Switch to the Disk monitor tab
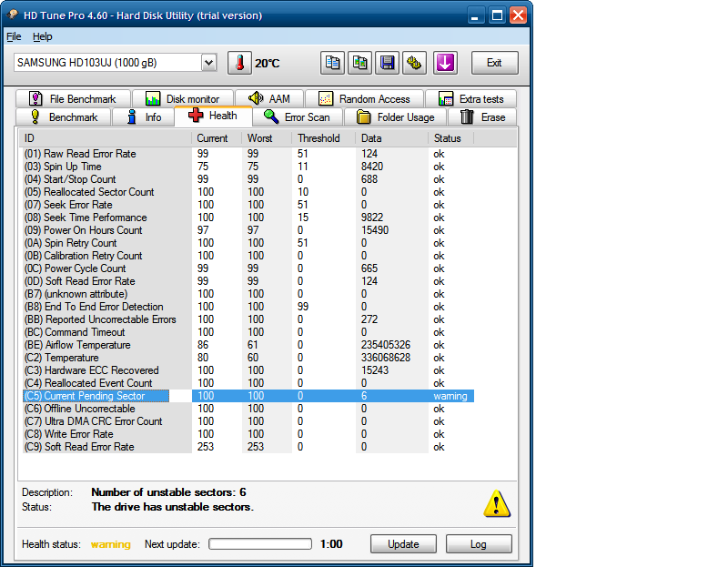This screenshot has height=567, width=728. [183, 99]
